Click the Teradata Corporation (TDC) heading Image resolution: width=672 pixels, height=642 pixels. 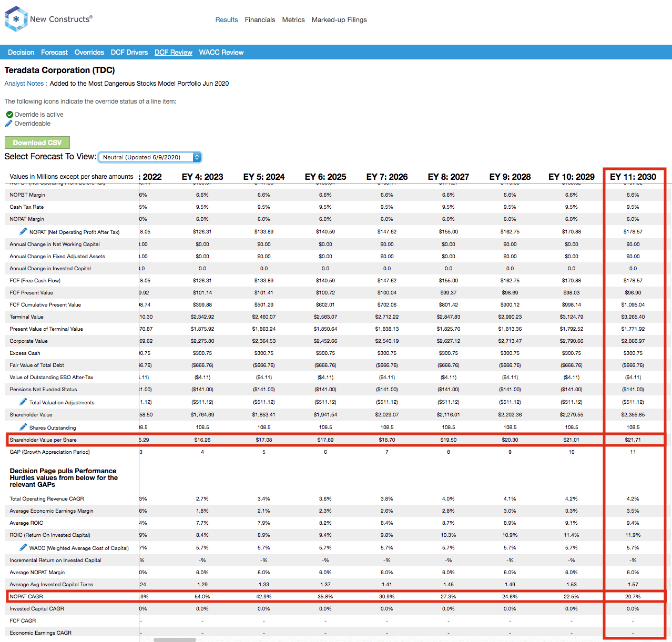pos(59,70)
